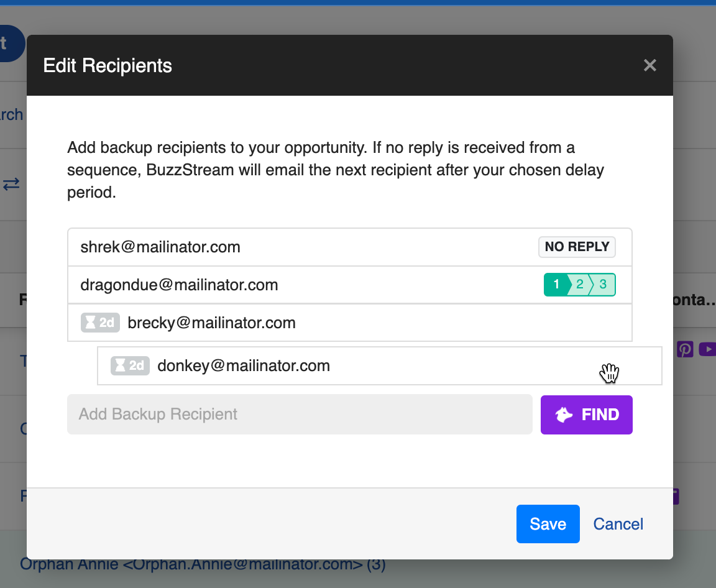
Task: Click the NO REPLY badge for shrek
Action: click(x=576, y=247)
